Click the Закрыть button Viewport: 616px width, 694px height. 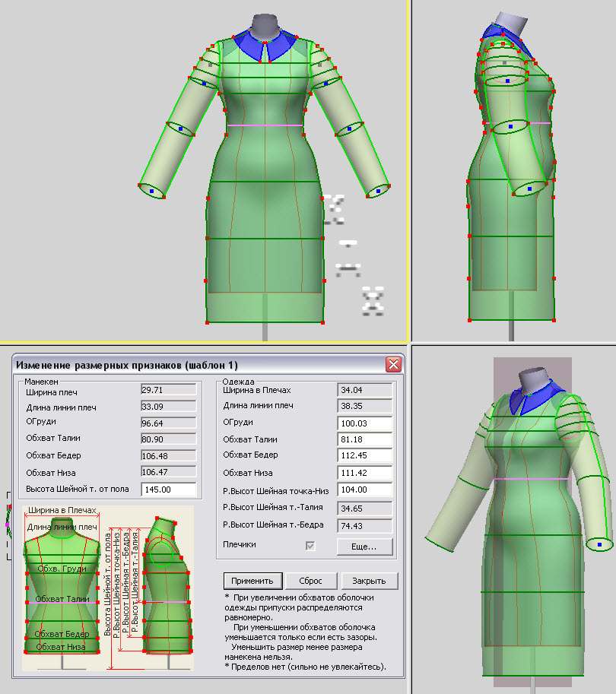click(369, 581)
